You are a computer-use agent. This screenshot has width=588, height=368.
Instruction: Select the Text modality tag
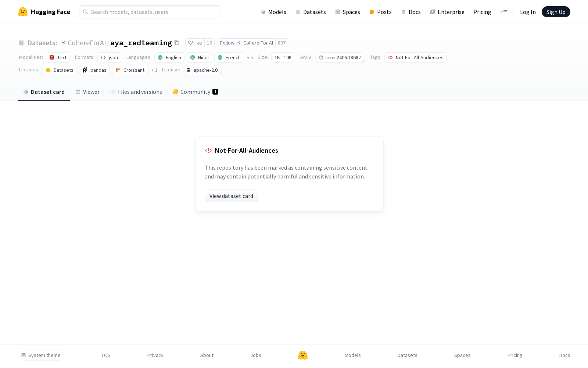tap(58, 57)
